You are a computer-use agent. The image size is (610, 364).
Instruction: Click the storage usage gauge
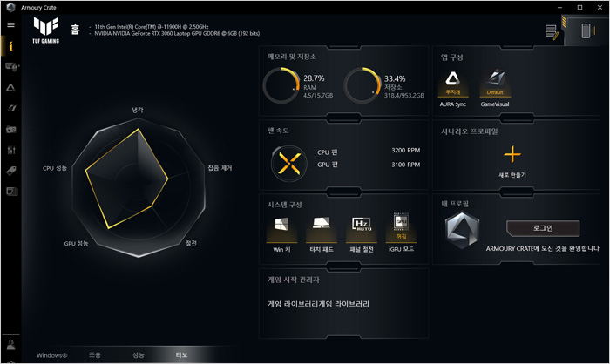point(363,85)
